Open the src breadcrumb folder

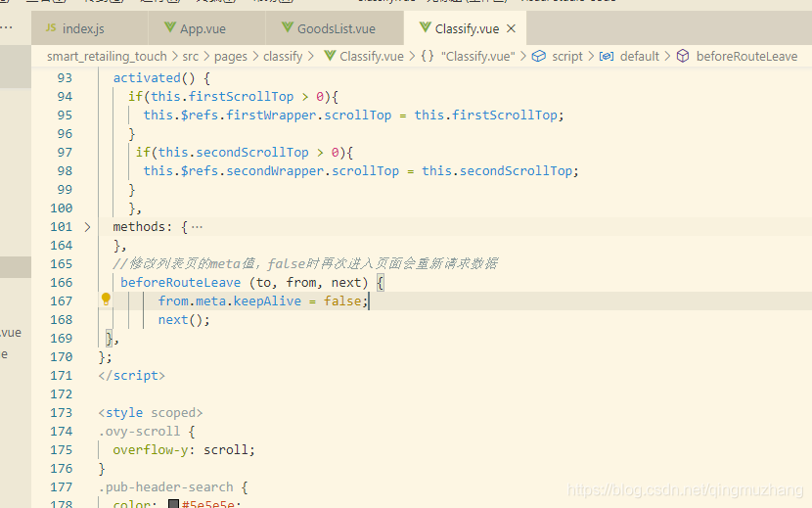(190, 56)
